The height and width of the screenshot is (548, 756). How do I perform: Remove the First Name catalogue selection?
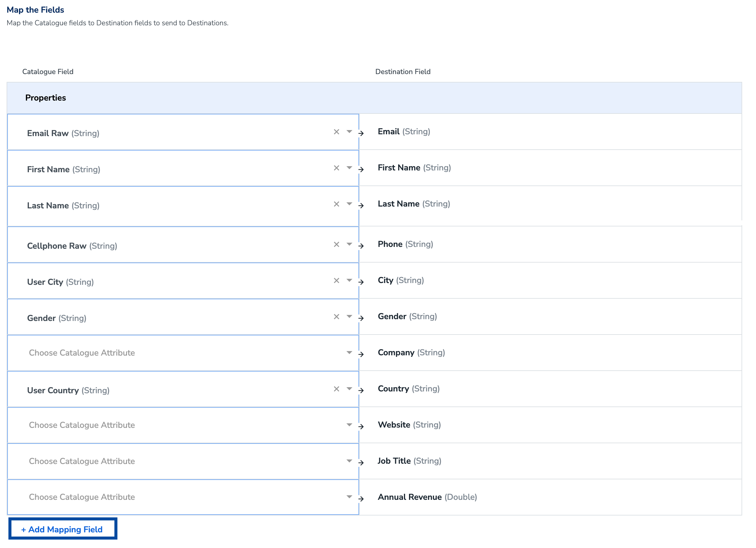point(336,168)
